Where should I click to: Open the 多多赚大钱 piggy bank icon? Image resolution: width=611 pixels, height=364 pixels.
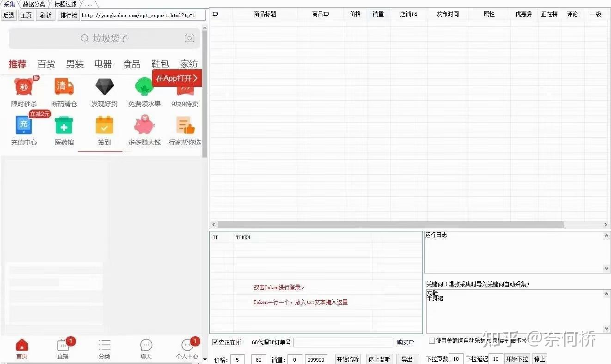pyautogui.click(x=144, y=125)
